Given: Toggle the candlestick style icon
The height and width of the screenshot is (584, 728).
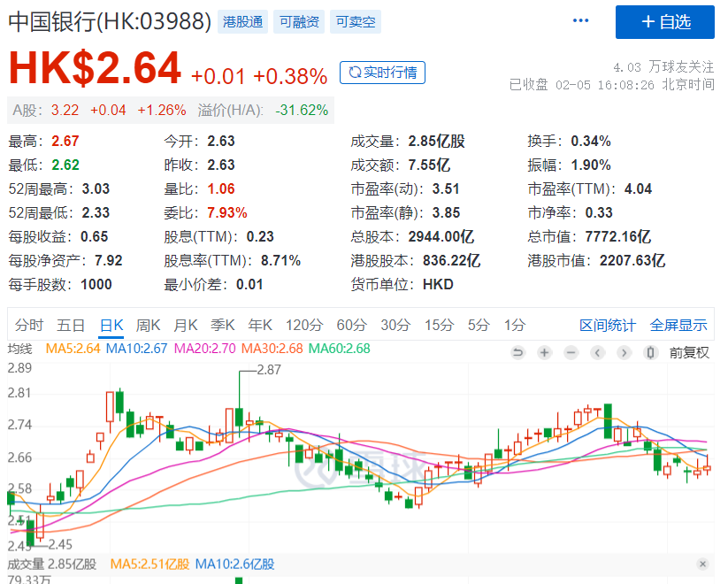Looking at the screenshot, I should click(651, 352).
